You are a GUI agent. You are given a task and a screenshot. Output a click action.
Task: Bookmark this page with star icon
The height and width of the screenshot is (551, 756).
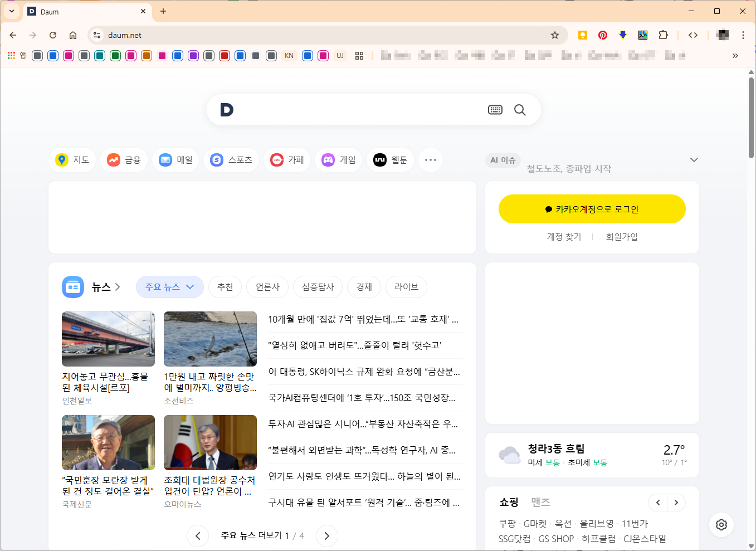555,35
